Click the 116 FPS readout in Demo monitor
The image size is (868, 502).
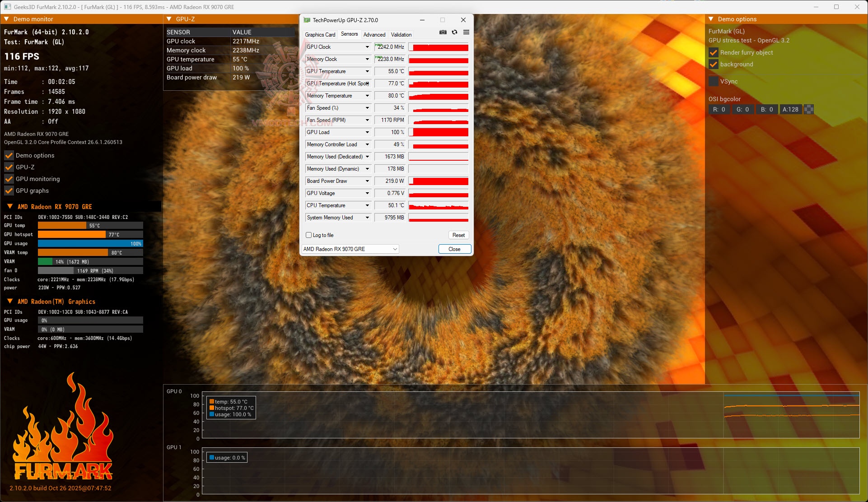click(x=22, y=56)
